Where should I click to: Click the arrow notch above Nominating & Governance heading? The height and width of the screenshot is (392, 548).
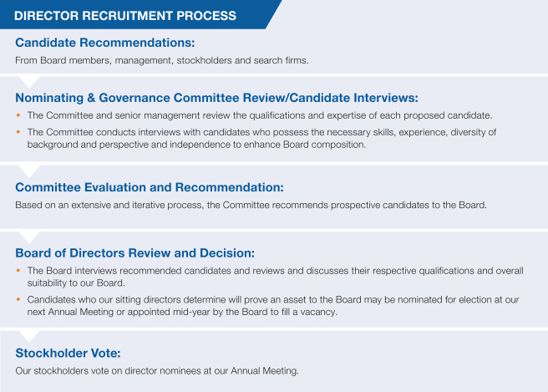coord(28,81)
